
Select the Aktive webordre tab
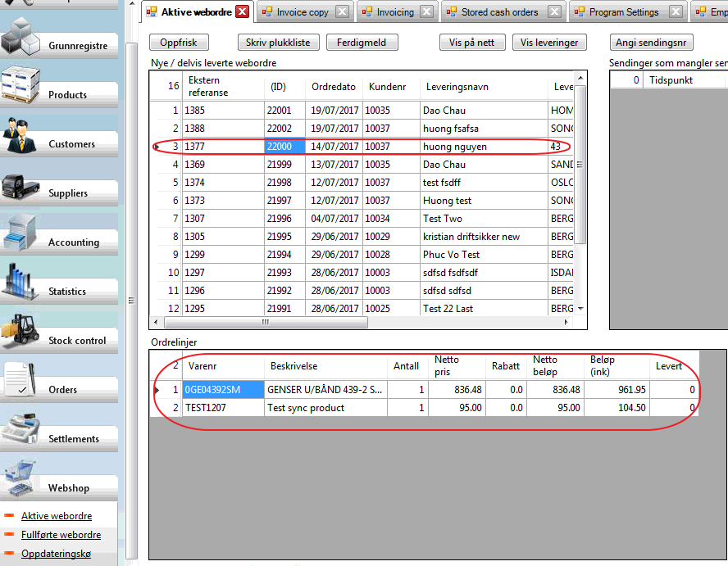point(197,12)
